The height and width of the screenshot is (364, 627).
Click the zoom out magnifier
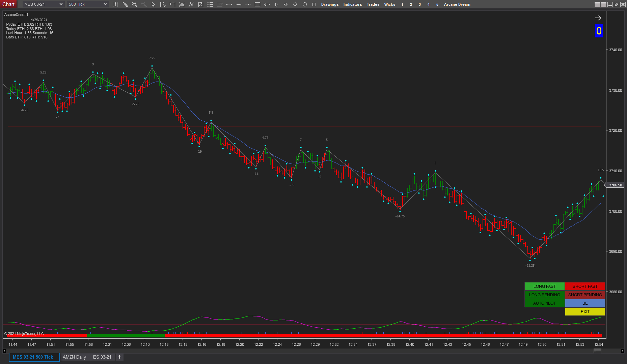point(144,4)
